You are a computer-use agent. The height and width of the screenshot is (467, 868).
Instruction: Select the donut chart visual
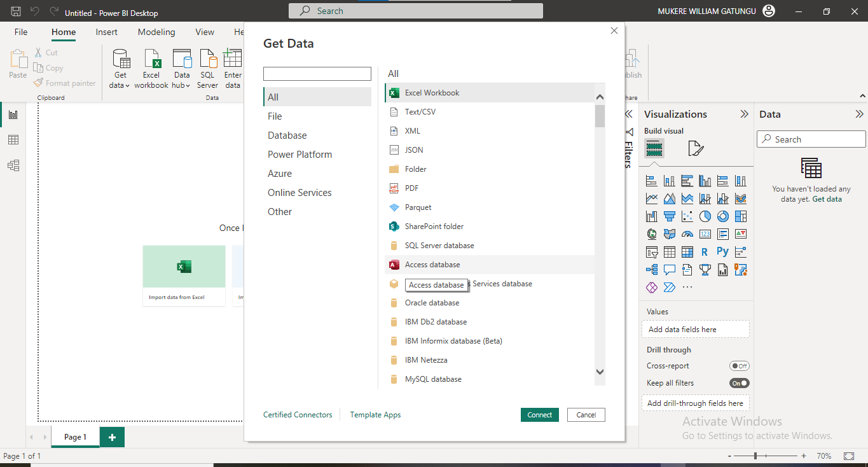point(722,216)
